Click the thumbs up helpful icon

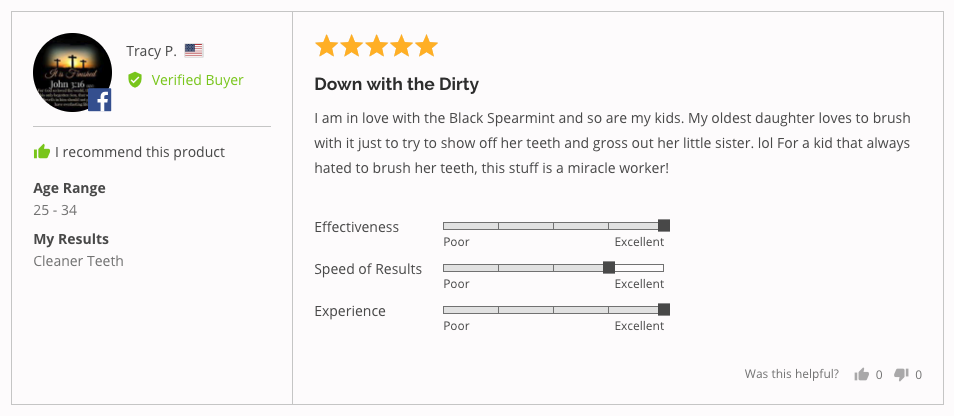861,375
